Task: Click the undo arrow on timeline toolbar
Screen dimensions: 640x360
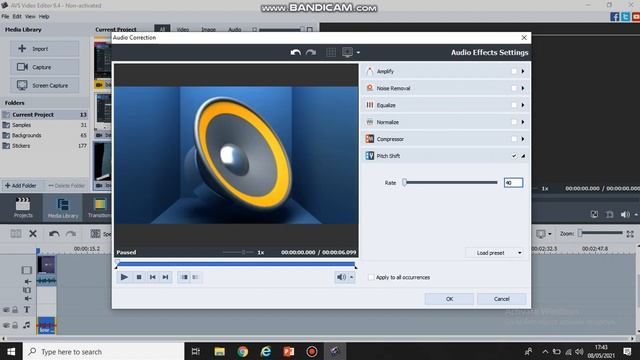Action: (x=54, y=233)
